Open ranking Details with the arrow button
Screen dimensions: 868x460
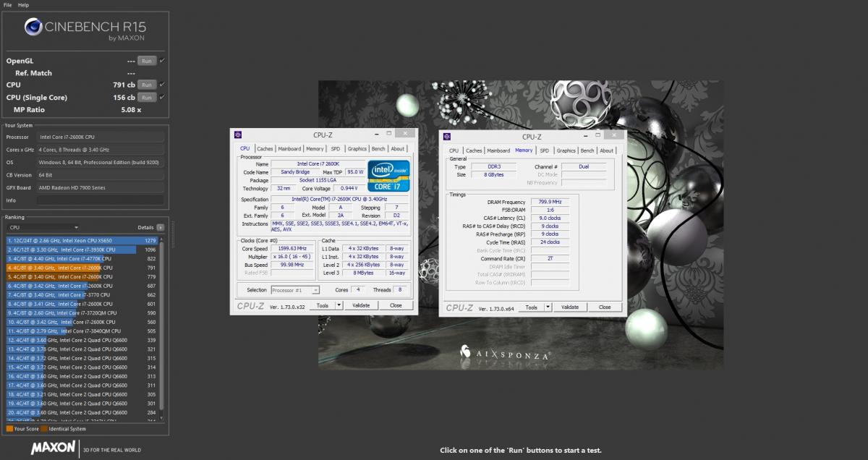click(160, 227)
